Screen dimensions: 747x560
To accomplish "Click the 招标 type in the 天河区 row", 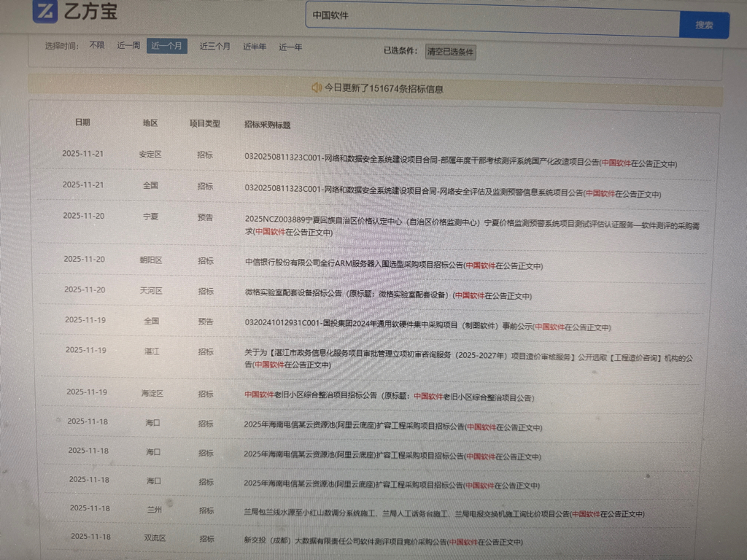I will pyautogui.click(x=206, y=291).
